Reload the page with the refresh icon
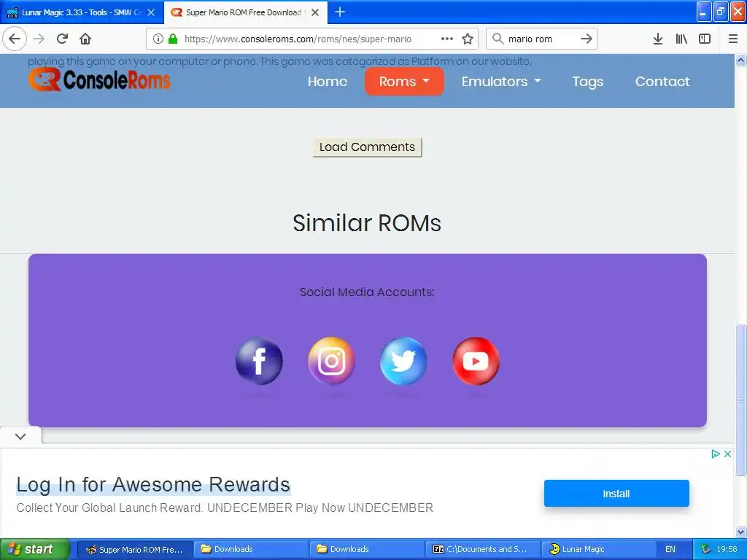 click(x=63, y=39)
